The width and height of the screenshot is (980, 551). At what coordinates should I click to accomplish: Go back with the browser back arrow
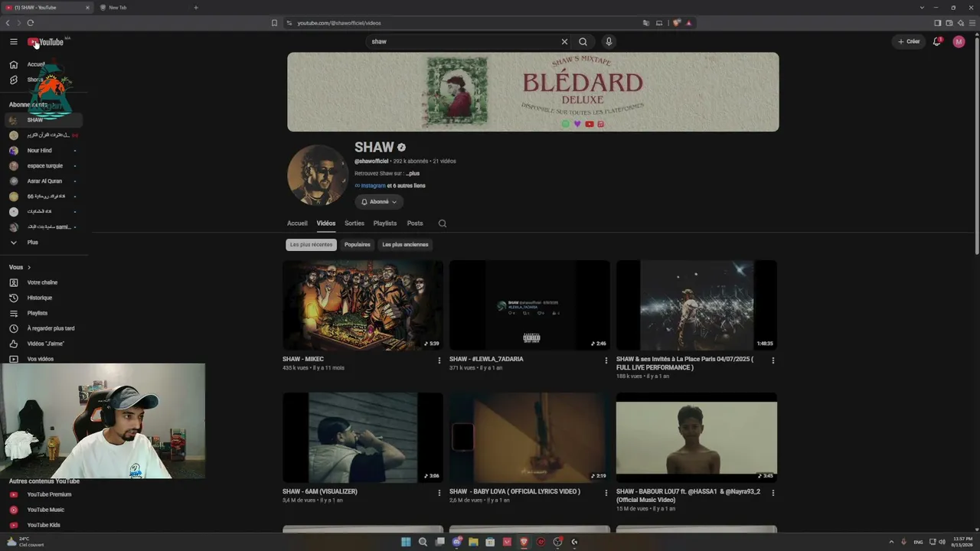click(x=8, y=23)
